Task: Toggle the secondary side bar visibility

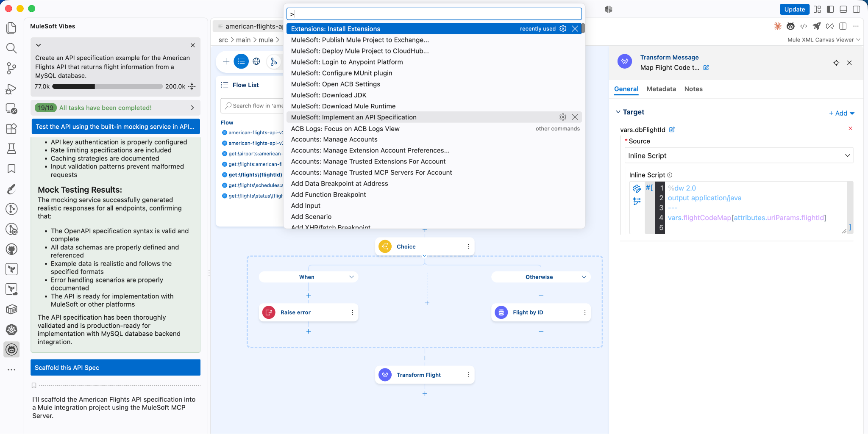Action: 857,9
